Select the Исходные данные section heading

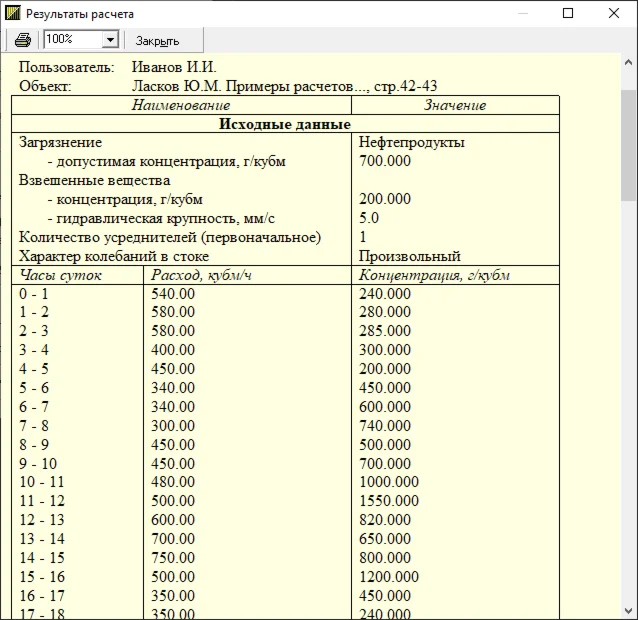coord(285,125)
